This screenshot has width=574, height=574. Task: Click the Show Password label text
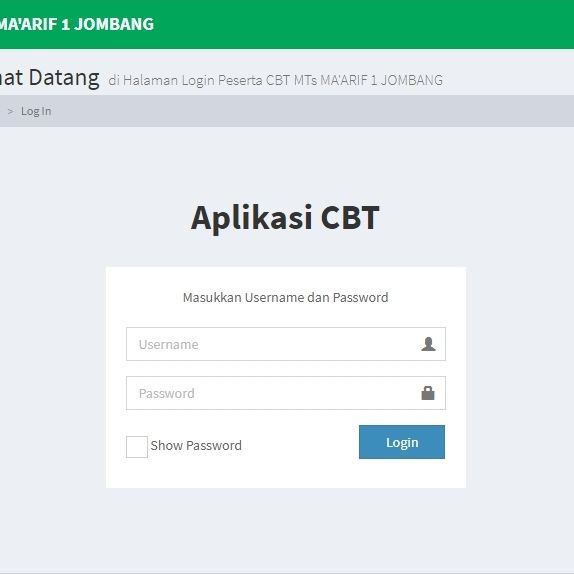click(196, 446)
